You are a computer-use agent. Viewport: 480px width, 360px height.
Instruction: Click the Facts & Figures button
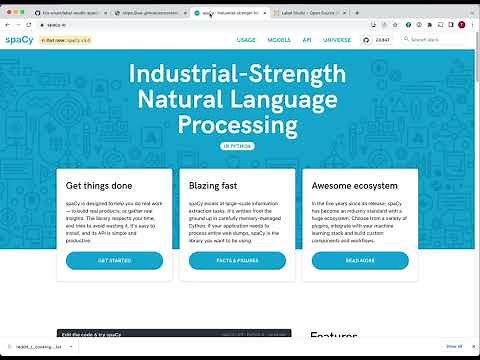pyautogui.click(x=237, y=260)
